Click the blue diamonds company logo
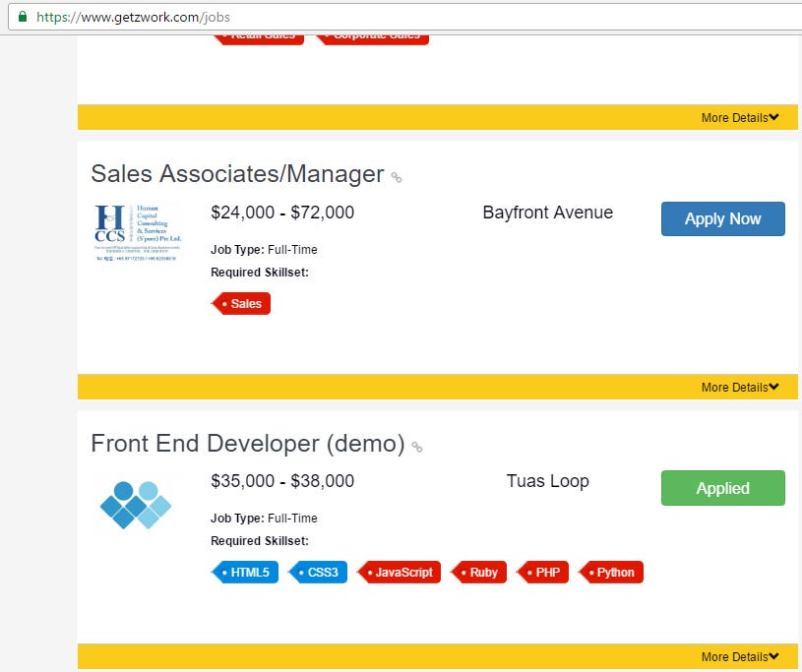Screen dimensions: 802x672 point(136,504)
